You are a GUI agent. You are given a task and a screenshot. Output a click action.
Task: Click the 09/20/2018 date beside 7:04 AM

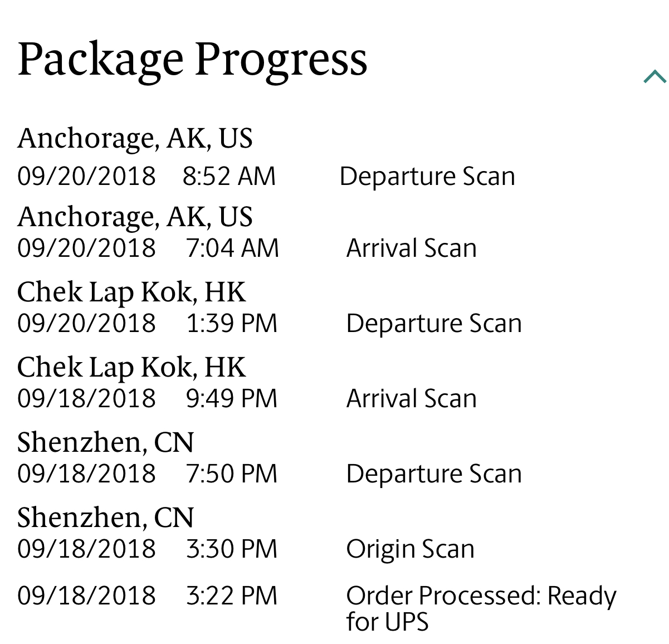click(86, 248)
